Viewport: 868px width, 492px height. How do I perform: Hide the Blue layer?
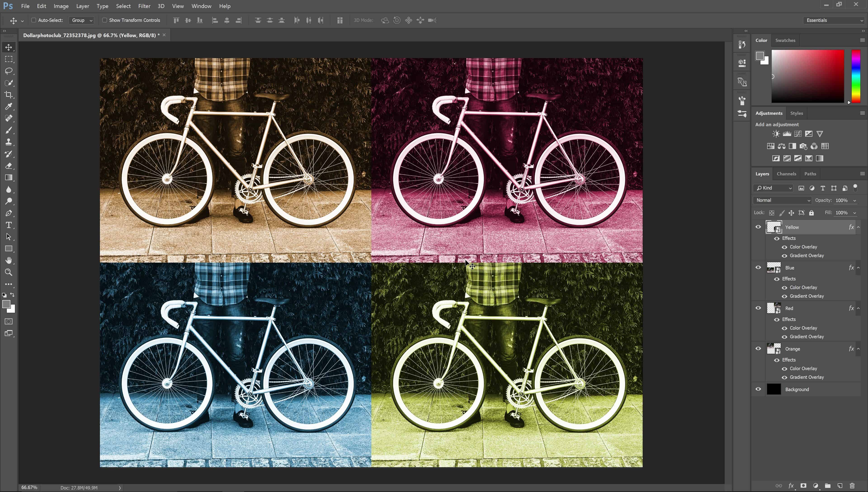click(x=758, y=268)
